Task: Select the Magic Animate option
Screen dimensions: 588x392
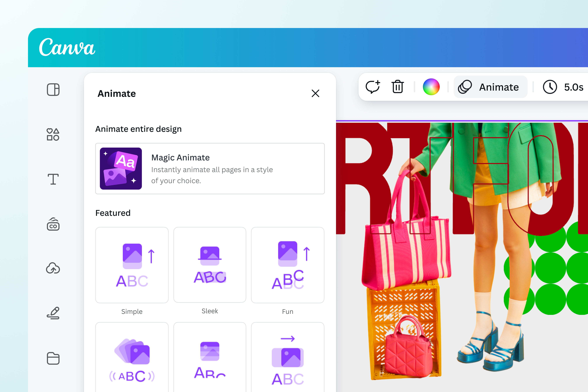Action: (210, 168)
